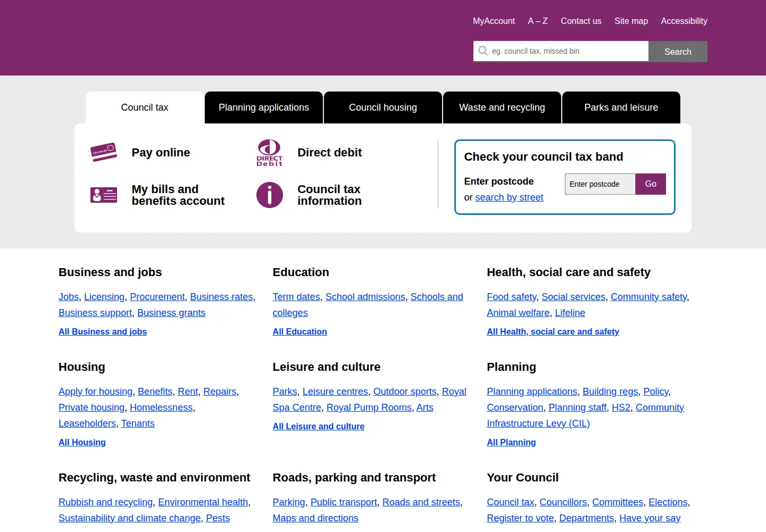Open the Apply for housing link
The width and height of the screenshot is (766, 532).
coord(95,392)
